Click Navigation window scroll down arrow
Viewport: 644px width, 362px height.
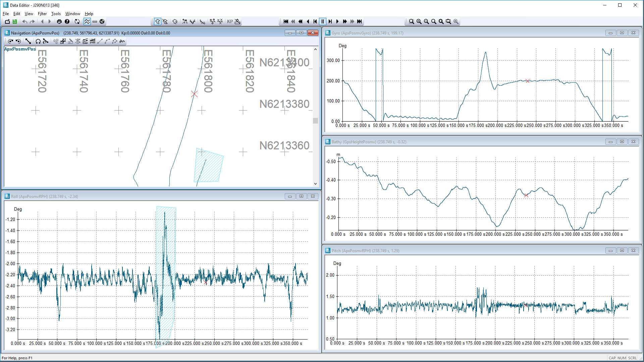click(315, 184)
